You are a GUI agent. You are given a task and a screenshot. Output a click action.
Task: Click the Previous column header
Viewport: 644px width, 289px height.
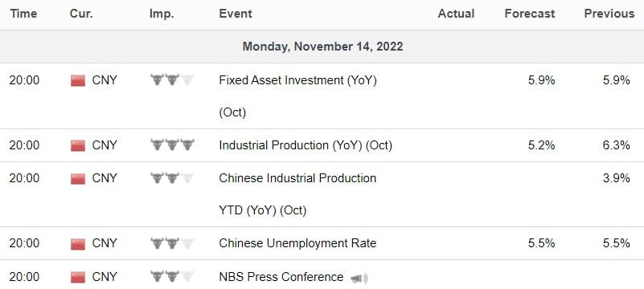609,14
